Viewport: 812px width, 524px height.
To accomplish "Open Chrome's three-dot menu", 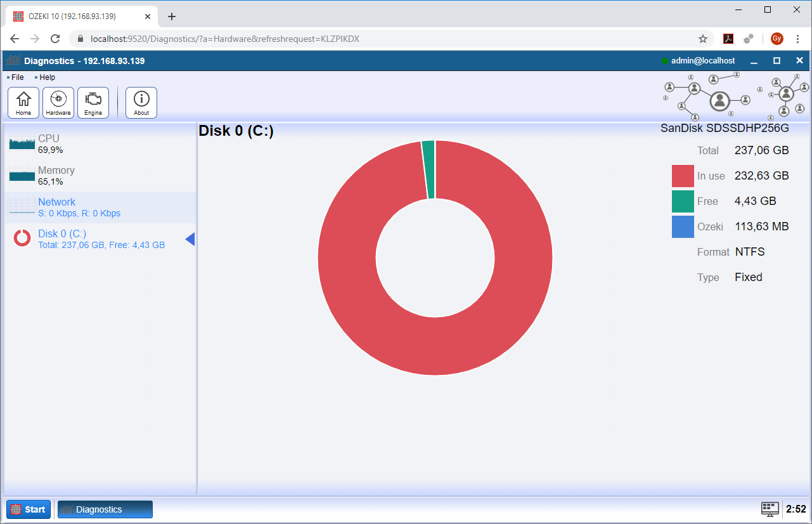I will (x=797, y=39).
